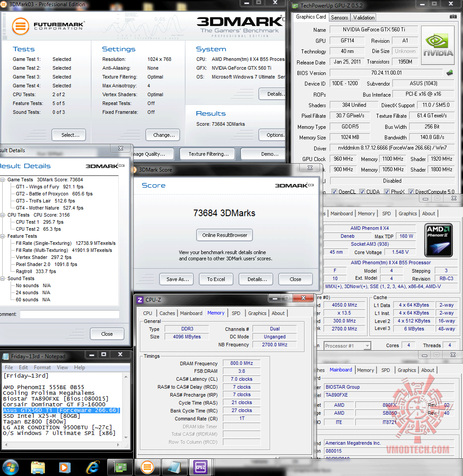Collapse the CPU Tests tree node
This screenshot has height=476, width=463.
click(3, 215)
